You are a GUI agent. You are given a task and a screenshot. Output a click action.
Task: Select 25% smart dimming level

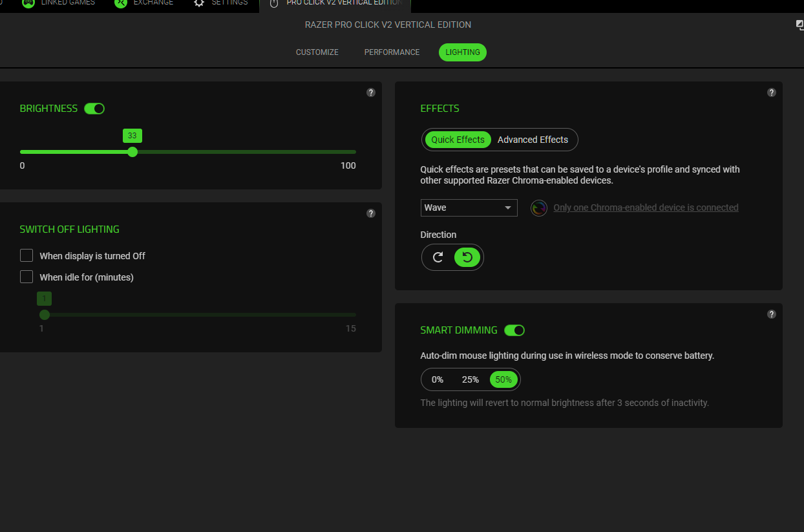(471, 379)
